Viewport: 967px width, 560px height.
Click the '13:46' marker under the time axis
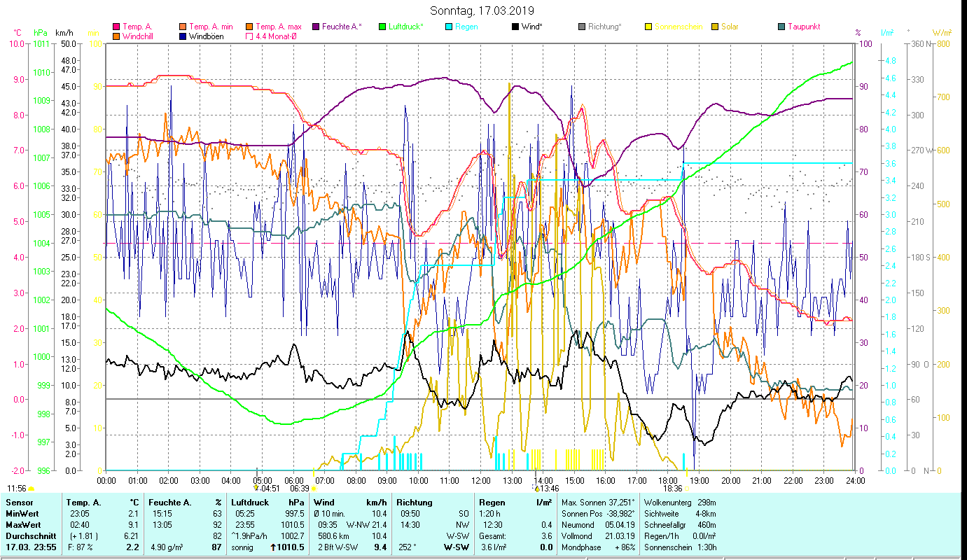point(548,489)
